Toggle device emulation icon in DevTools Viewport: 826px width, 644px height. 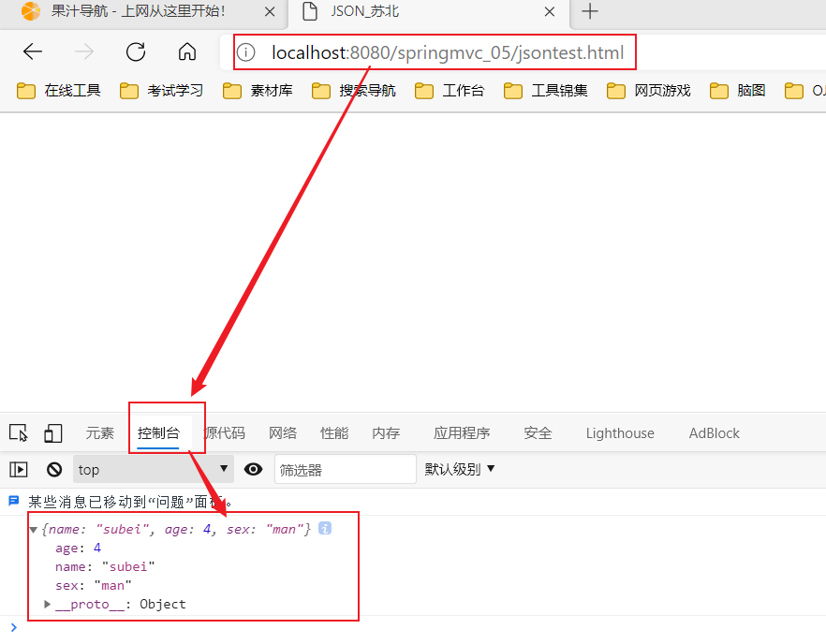pos(52,432)
